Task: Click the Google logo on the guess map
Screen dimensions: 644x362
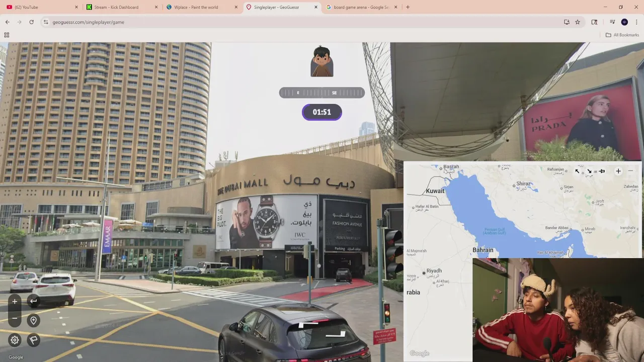Action: tap(419, 353)
